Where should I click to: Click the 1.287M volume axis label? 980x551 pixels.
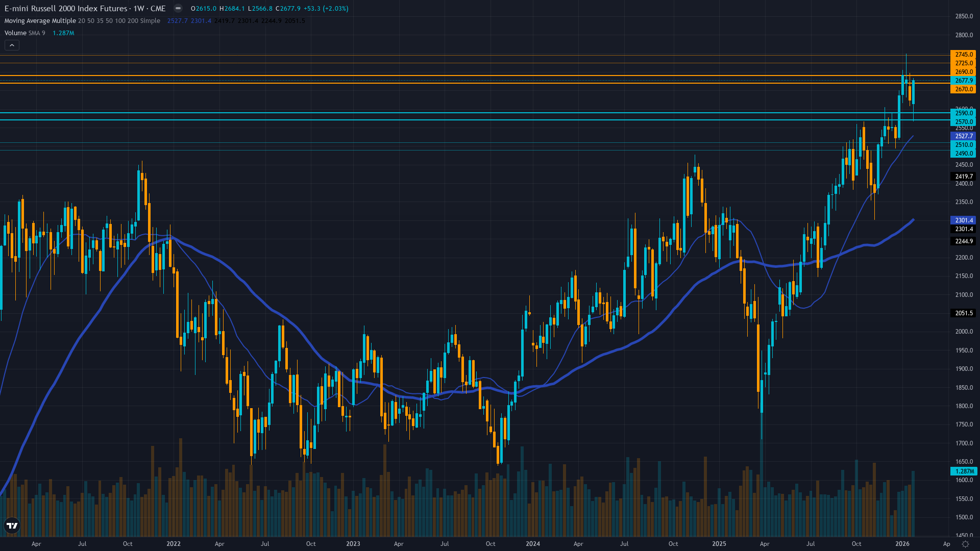click(x=963, y=471)
